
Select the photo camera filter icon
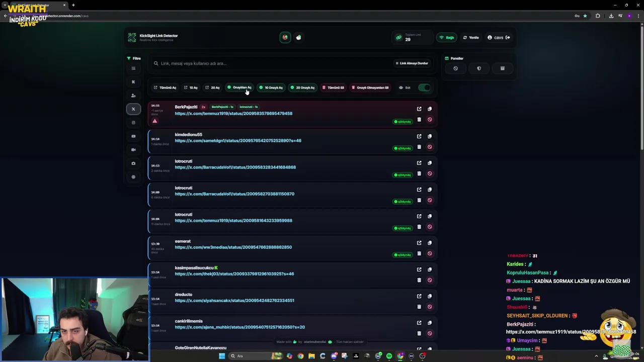pyautogui.click(x=133, y=163)
